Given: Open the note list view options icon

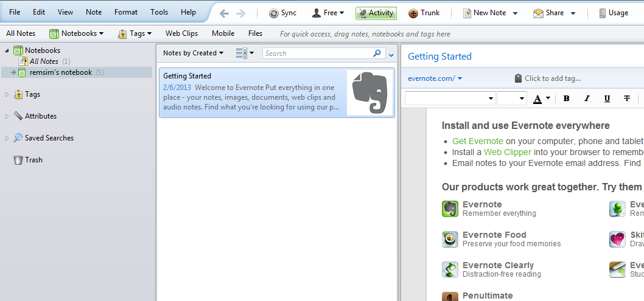Looking at the screenshot, I should [x=245, y=53].
